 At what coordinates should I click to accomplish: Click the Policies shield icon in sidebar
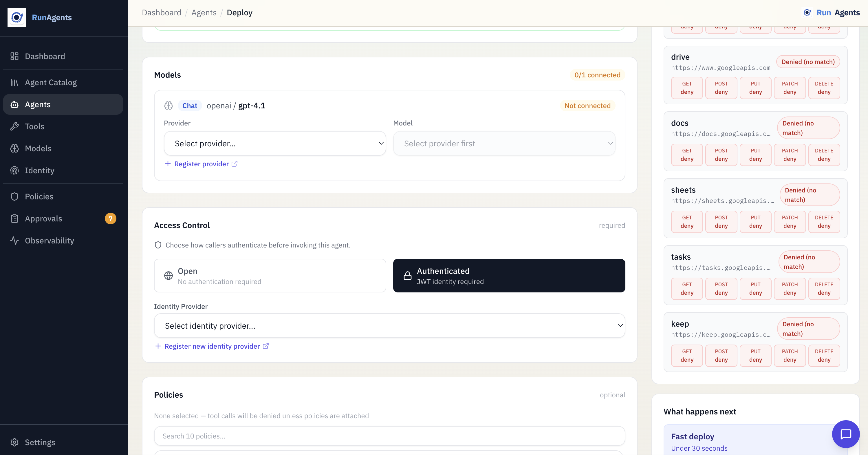[14, 196]
